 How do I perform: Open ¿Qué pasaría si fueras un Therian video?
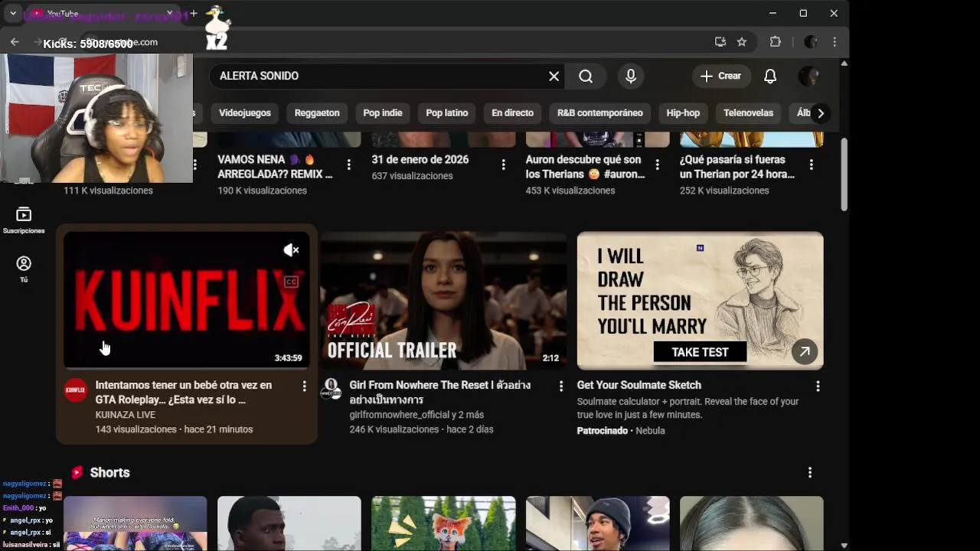tap(737, 167)
